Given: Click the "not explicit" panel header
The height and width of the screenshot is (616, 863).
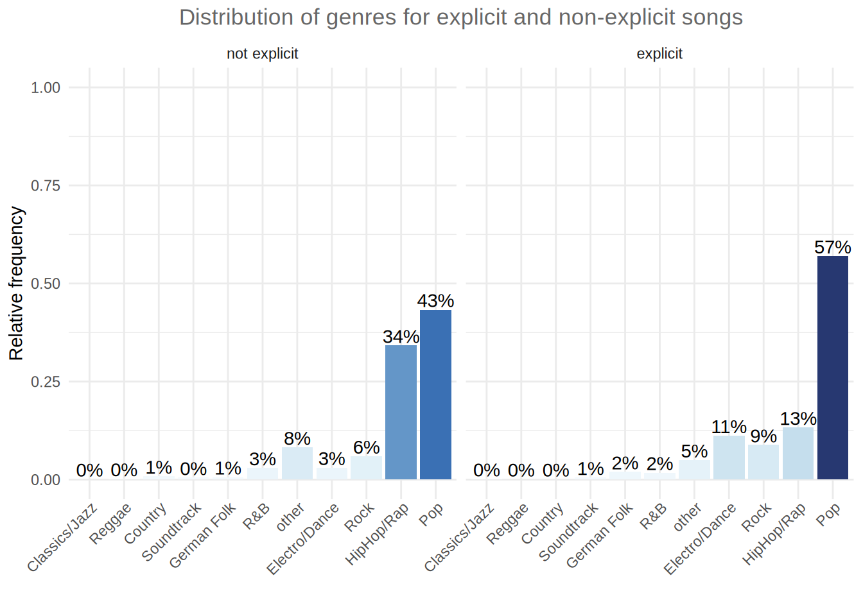Looking at the screenshot, I should (262, 54).
